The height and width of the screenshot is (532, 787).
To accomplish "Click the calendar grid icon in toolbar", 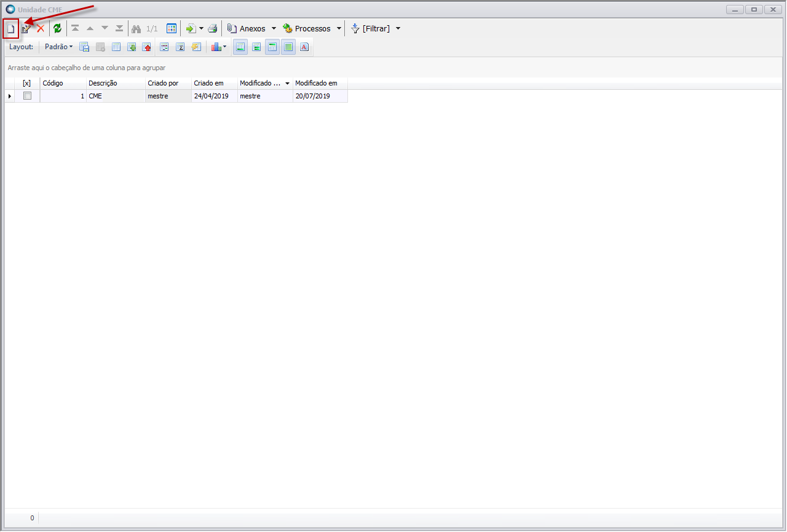I will tap(172, 29).
